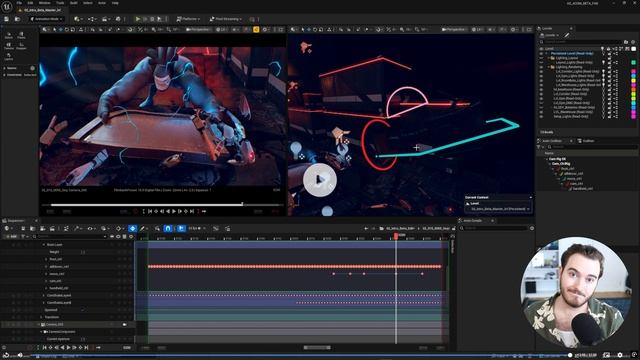The height and width of the screenshot is (360, 640).
Task: Click the pencil edit icon in Levels panel
Action: (x=567, y=35)
